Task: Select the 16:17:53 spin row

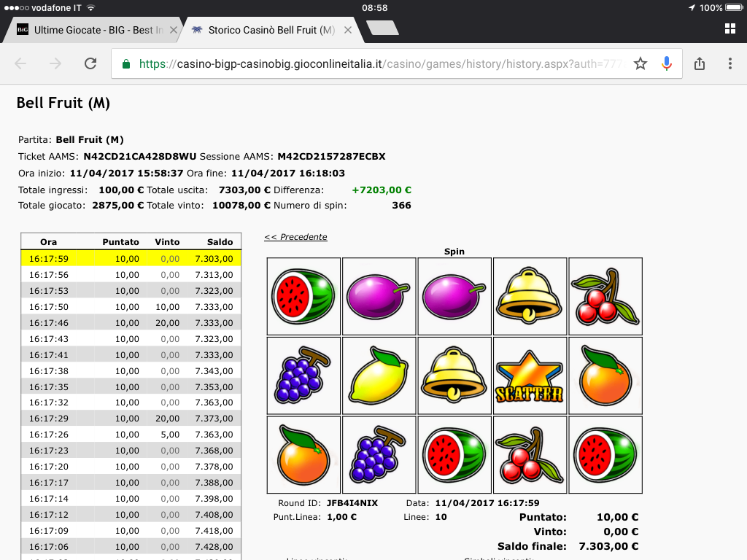Action: pyautogui.click(x=131, y=290)
